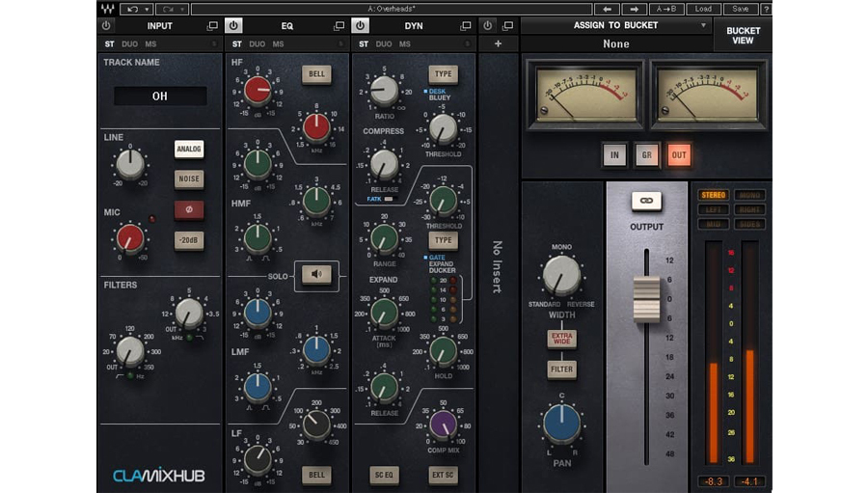The width and height of the screenshot is (868, 493).
Task: Toggle the EQ section power button
Action: point(233,25)
